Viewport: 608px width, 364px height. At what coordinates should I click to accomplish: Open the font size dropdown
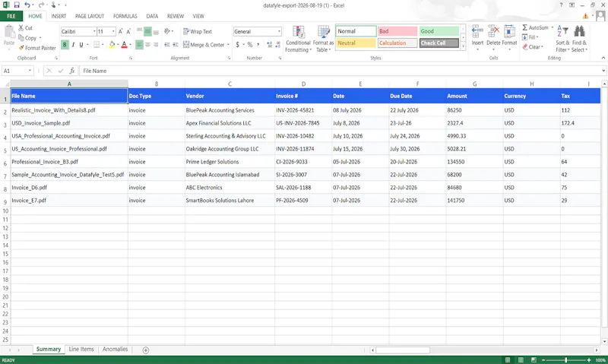[113, 31]
